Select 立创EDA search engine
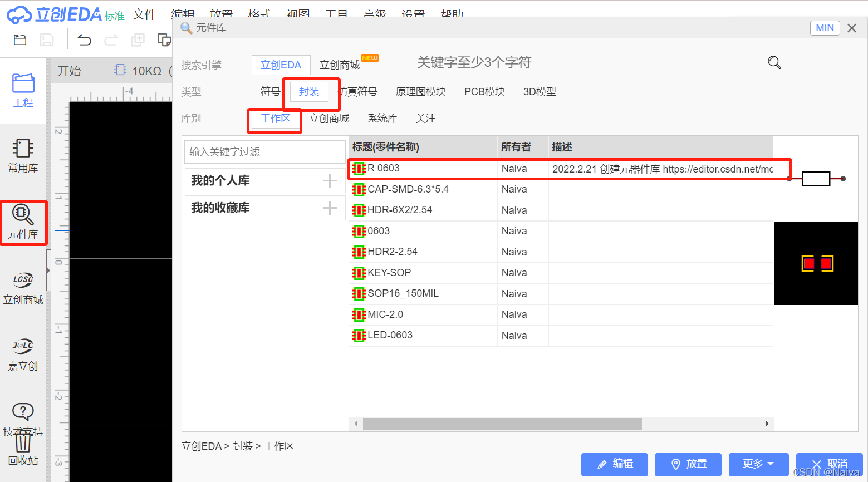Screen dimensions: 868x482 (x=281, y=65)
